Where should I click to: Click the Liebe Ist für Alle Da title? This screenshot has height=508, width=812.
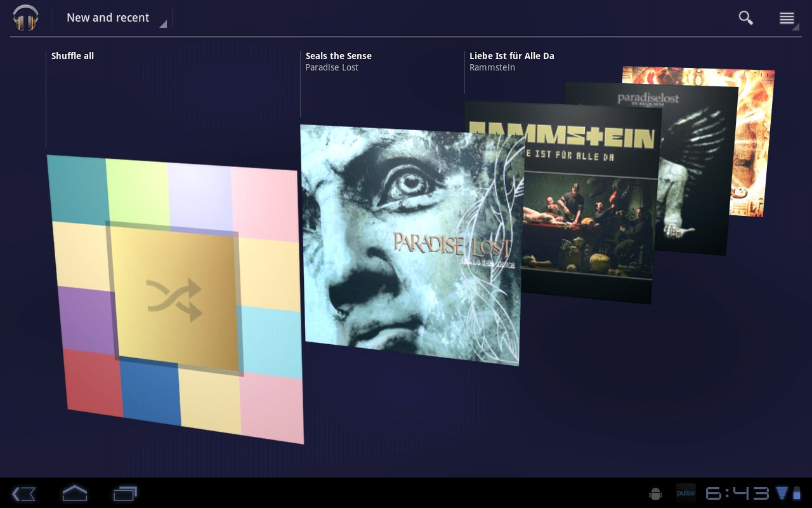pos(511,56)
